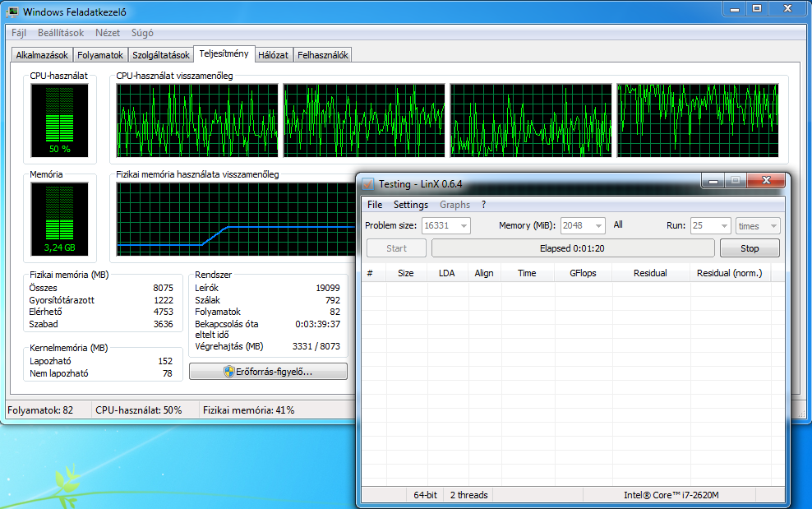
Task: Click the Erőforrás-figyelő button
Action: [x=268, y=372]
